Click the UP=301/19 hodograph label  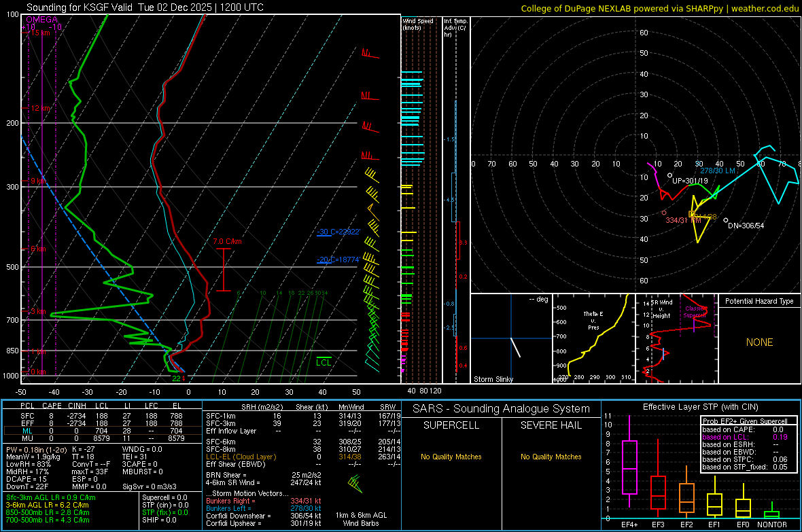tap(690, 181)
